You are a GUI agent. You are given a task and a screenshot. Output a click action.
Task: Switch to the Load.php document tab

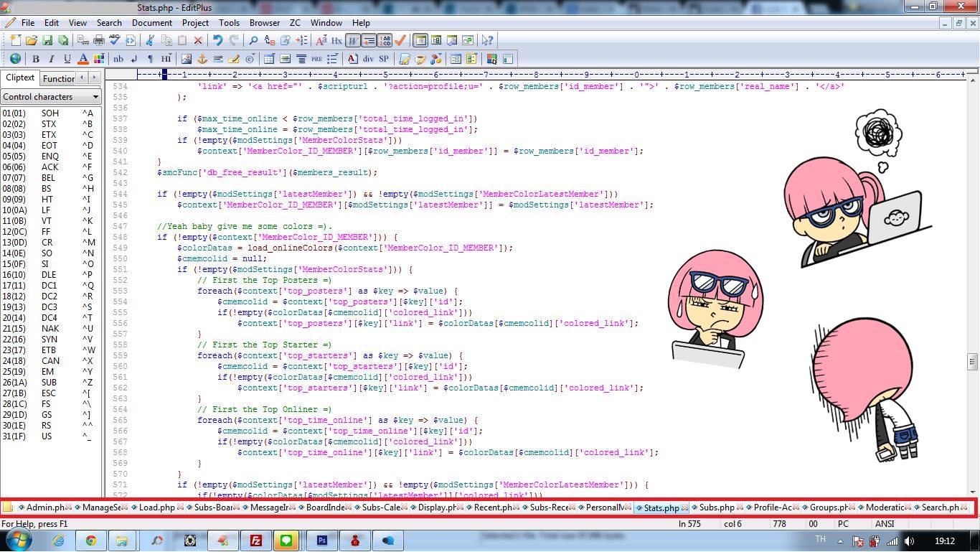click(x=157, y=507)
